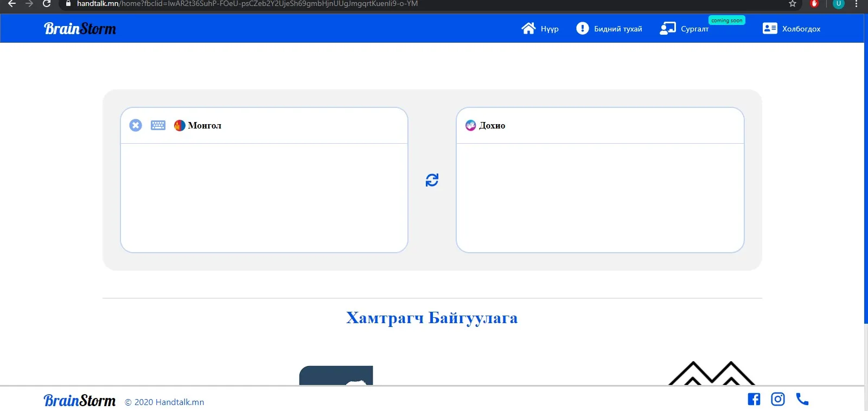The image size is (868, 411).
Task: Bookmark this page with the star icon
Action: 793,4
